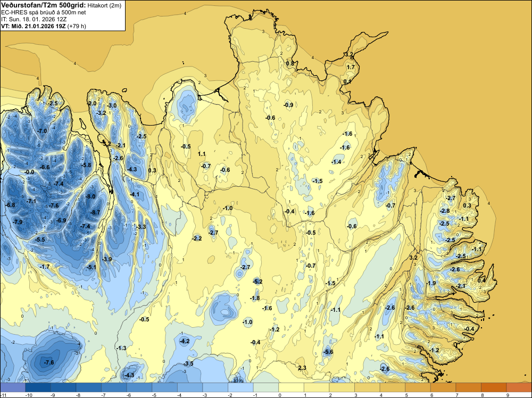Click the 'IT: Sun. 18. 01. 2026 12Z' line
This screenshot has height=398, width=532.
click(34, 19)
